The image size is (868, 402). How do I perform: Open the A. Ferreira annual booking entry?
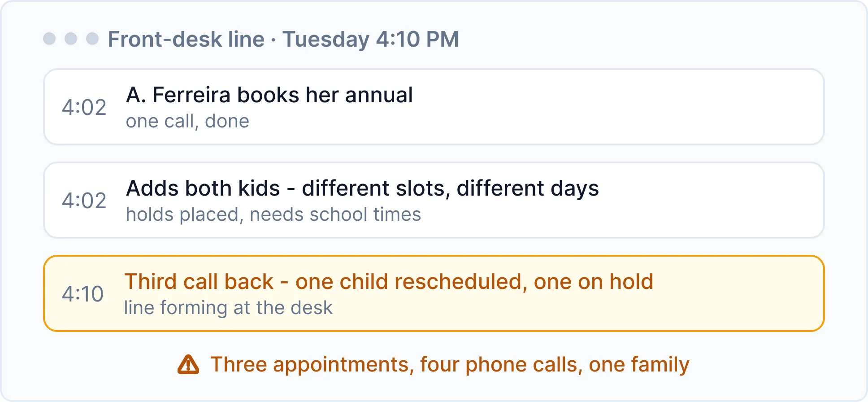click(434, 107)
